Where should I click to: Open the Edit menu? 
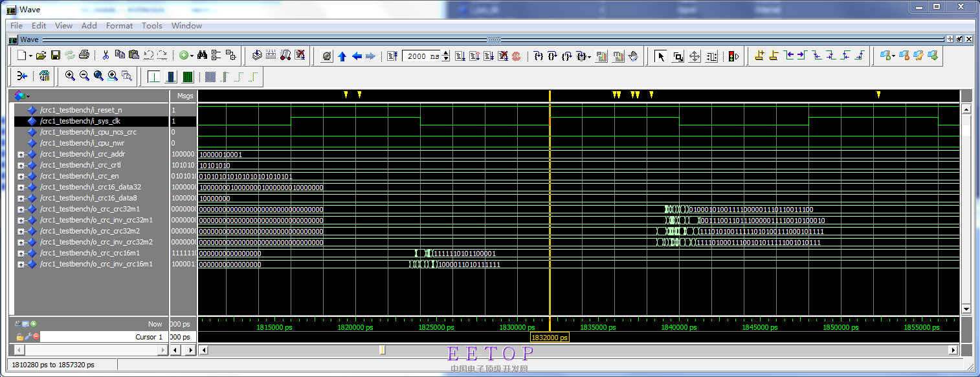point(39,26)
